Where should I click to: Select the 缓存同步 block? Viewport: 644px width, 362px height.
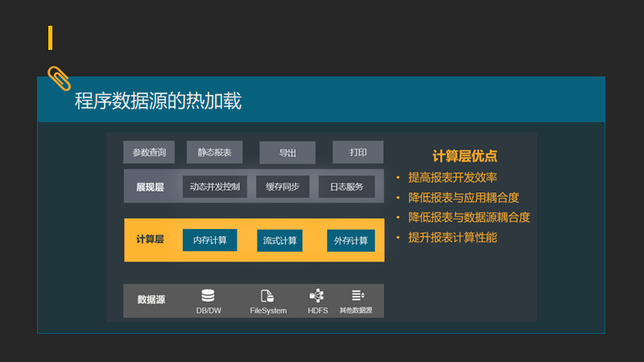coord(283,187)
